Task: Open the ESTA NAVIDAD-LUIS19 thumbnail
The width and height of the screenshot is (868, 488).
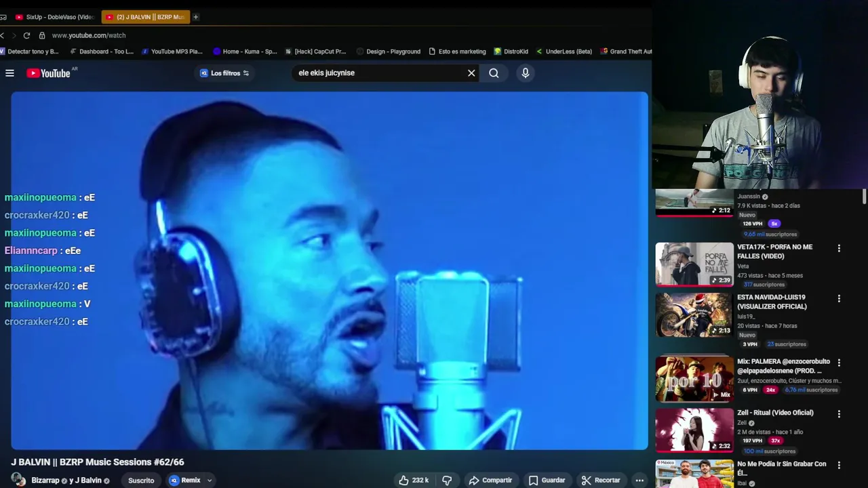Action: [x=694, y=314]
